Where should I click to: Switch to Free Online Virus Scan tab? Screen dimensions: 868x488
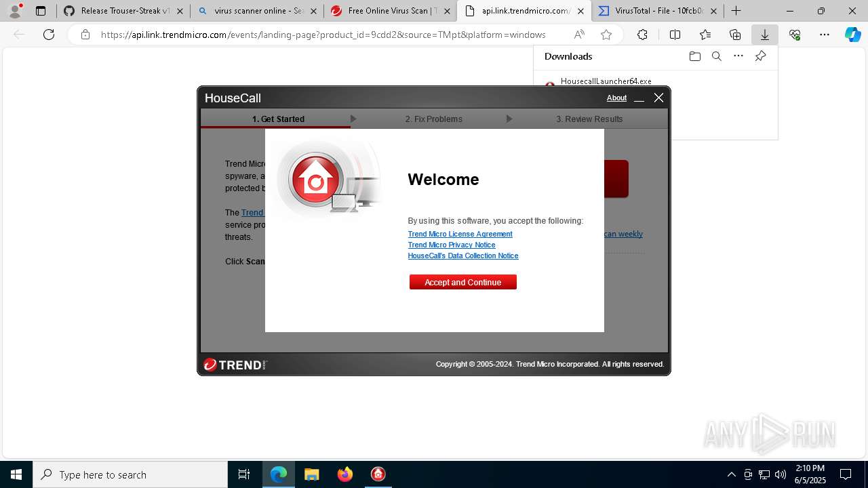click(390, 11)
